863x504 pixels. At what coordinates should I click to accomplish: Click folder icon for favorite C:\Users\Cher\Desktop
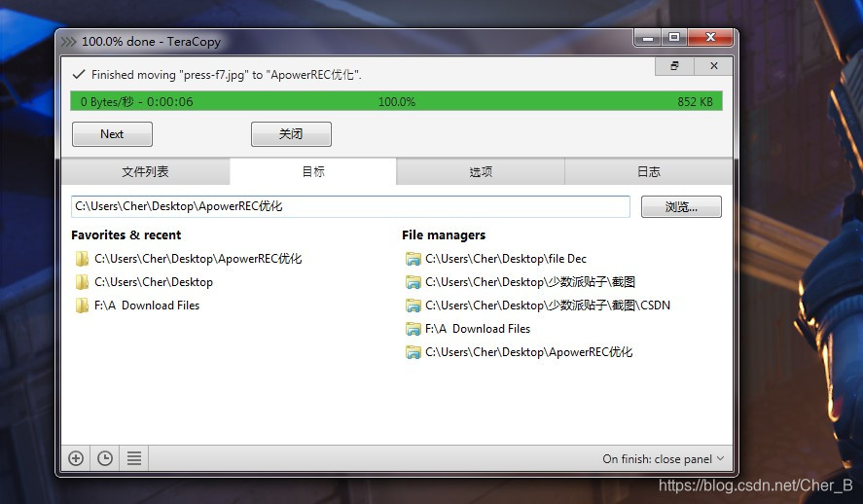pyautogui.click(x=82, y=282)
